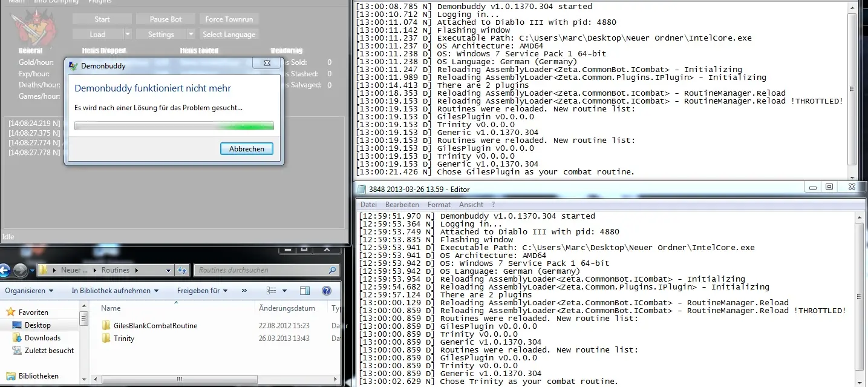Image resolution: width=868 pixels, height=387 pixels.
Task: Click the Explorer forward arrow button
Action: 21,270
